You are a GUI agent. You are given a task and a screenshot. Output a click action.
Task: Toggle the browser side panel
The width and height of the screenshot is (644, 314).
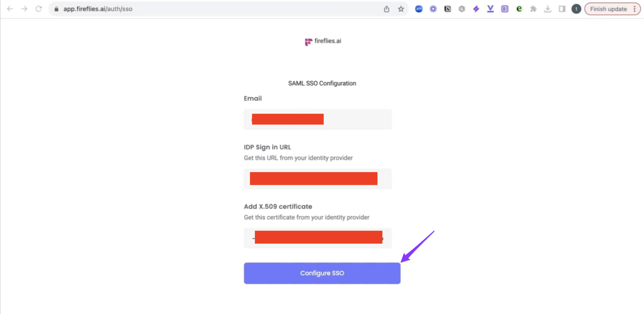point(562,9)
